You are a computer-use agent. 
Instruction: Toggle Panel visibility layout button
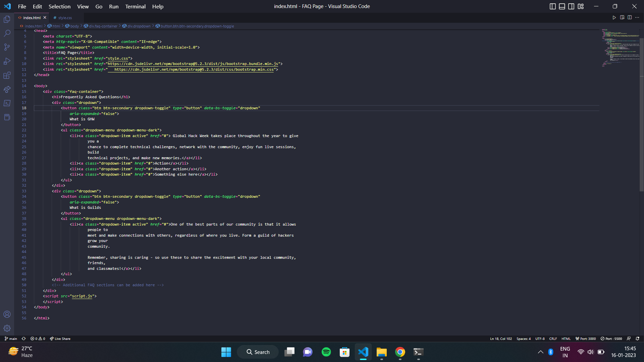[562, 6]
